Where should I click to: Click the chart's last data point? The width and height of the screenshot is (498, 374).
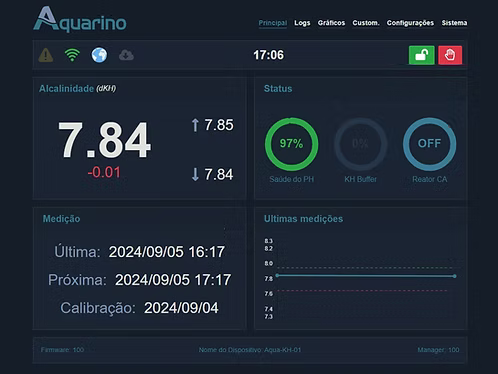pos(454,276)
